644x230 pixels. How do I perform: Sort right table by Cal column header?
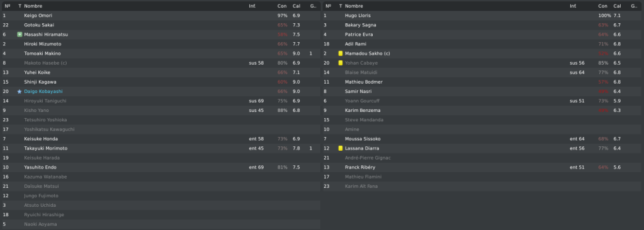coord(618,6)
